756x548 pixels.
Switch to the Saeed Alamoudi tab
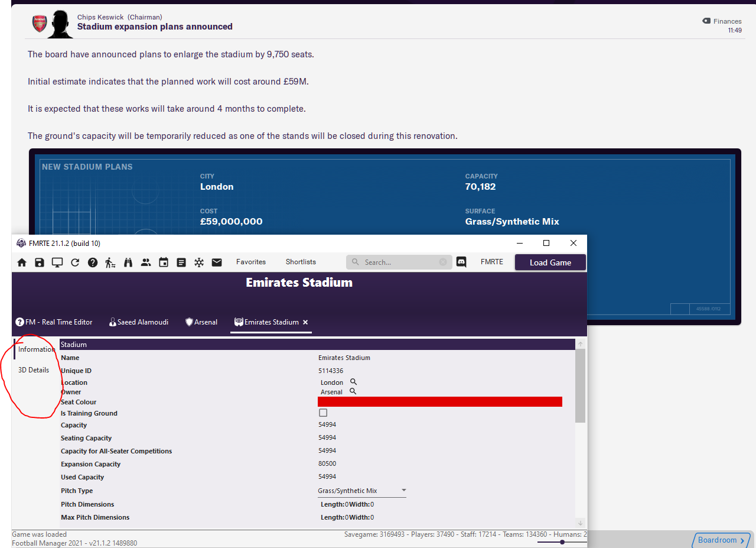pyautogui.click(x=139, y=322)
